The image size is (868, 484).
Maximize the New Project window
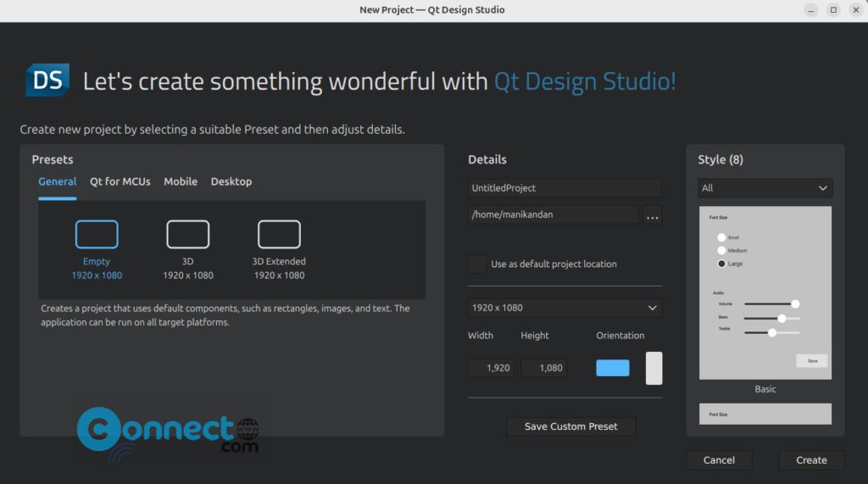pyautogui.click(x=833, y=10)
